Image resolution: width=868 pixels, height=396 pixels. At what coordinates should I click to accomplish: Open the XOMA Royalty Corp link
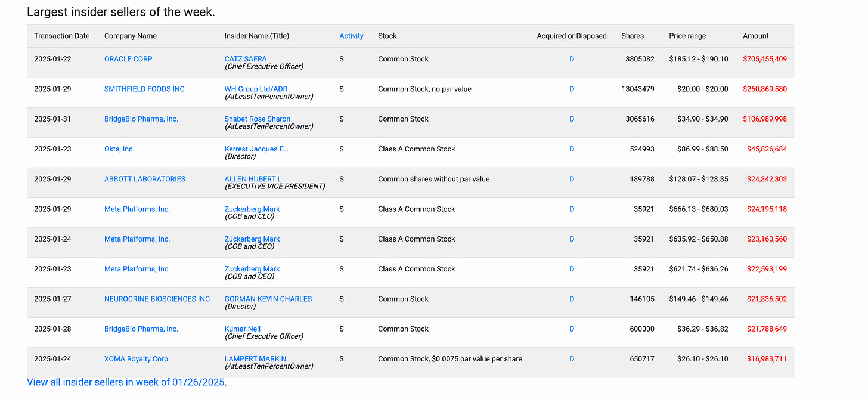coord(136,359)
